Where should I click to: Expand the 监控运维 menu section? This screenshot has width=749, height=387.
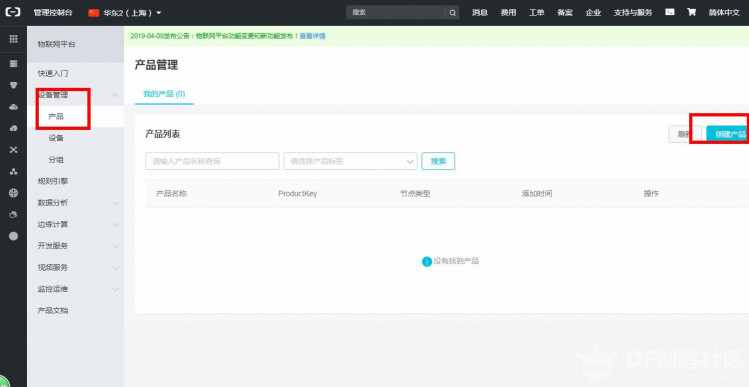(115, 289)
